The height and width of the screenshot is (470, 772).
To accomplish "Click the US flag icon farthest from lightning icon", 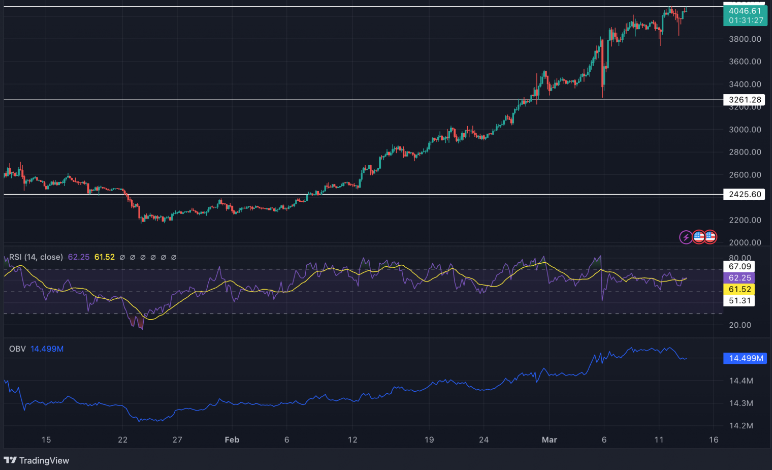I will click(x=710, y=237).
